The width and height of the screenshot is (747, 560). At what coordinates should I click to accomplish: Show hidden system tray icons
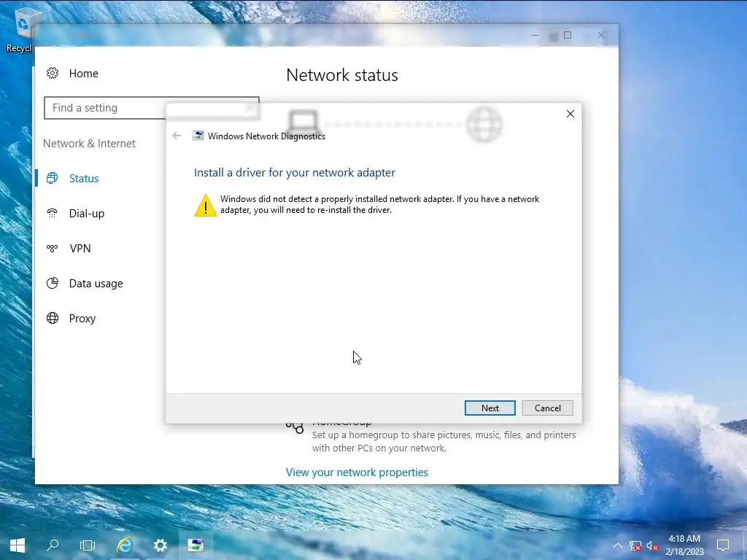617,545
